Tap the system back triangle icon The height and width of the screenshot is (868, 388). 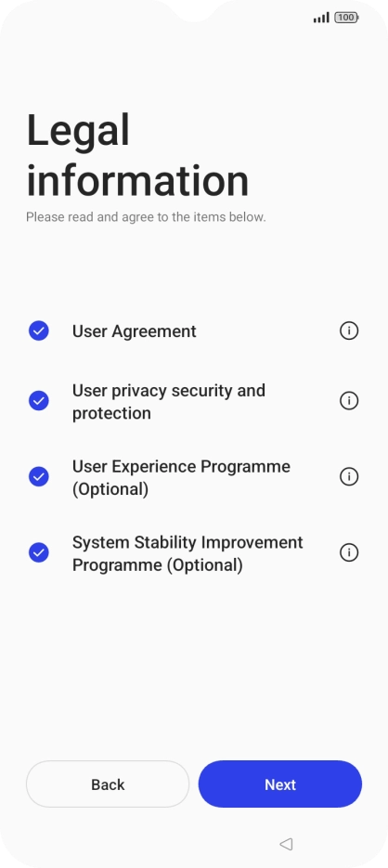(x=286, y=844)
